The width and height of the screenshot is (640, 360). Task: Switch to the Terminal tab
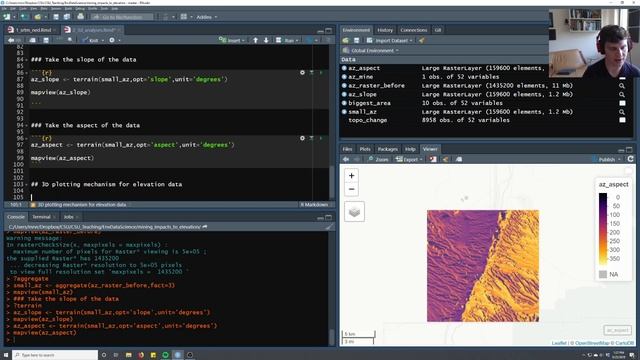click(42, 217)
